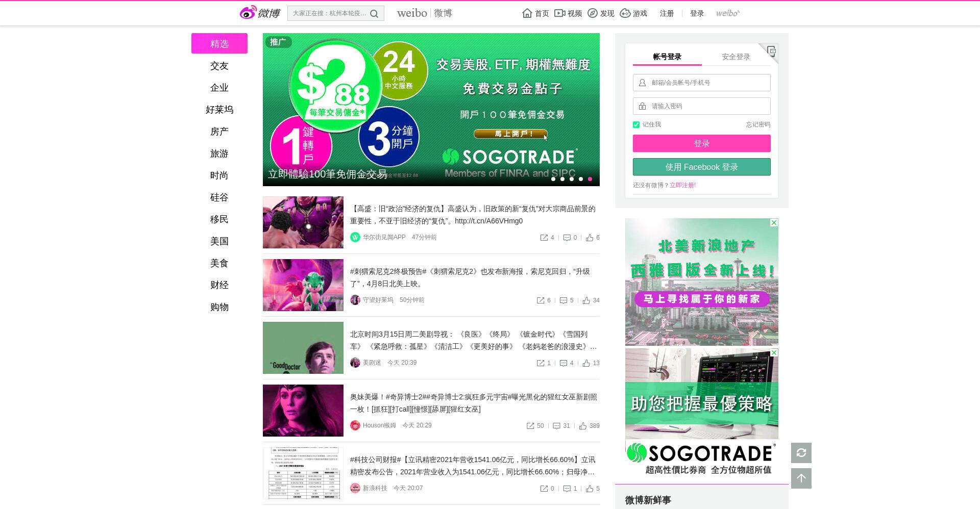The width and height of the screenshot is (980, 509).
Task: Select the first carousel dot
Action: tap(553, 179)
